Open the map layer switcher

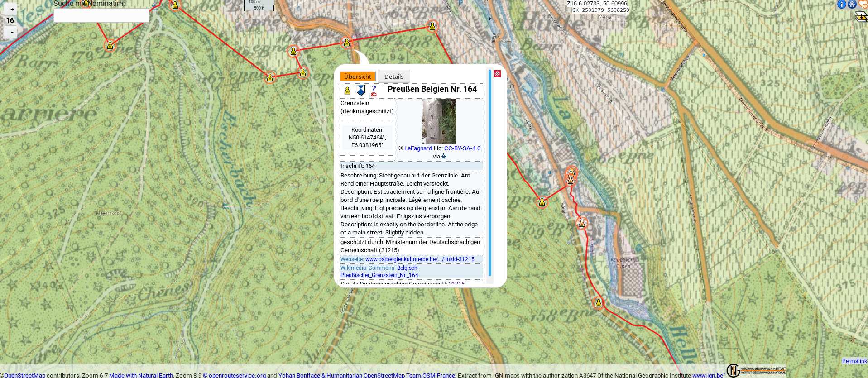point(861,17)
